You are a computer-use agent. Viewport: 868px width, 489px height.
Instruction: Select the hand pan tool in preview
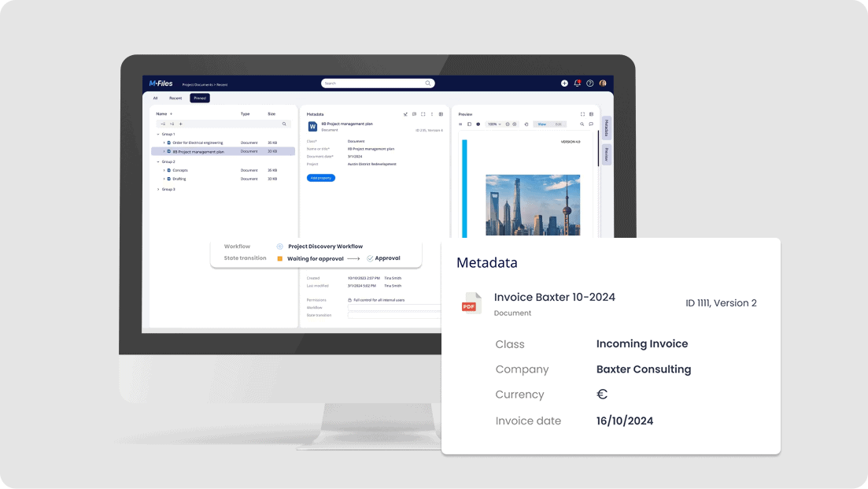point(526,124)
